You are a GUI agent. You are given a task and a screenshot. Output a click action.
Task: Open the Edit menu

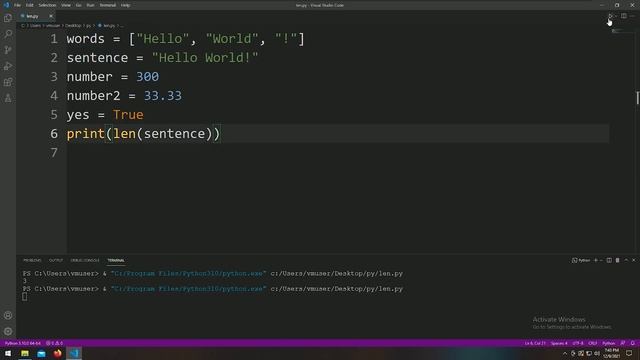click(x=30, y=5)
